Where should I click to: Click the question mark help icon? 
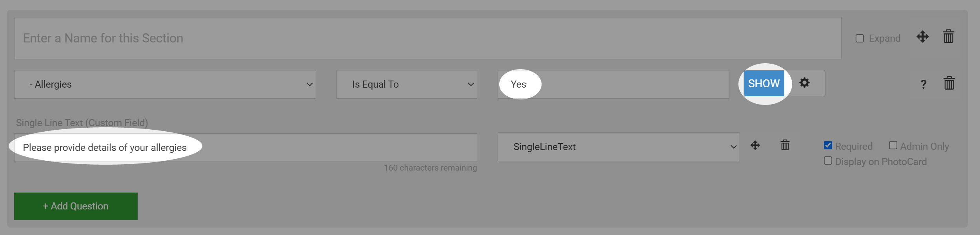click(924, 84)
